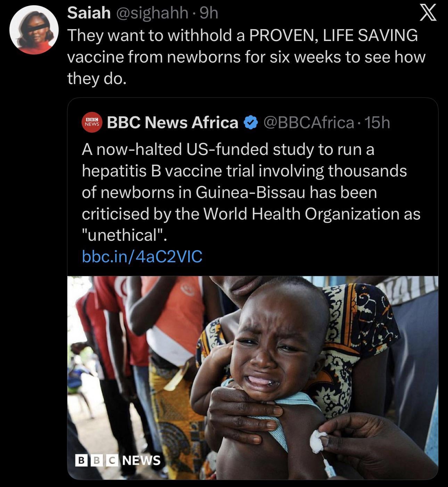This screenshot has height=487, width=448.
Task: Click the X logo in the top corner
Action: pos(428,15)
